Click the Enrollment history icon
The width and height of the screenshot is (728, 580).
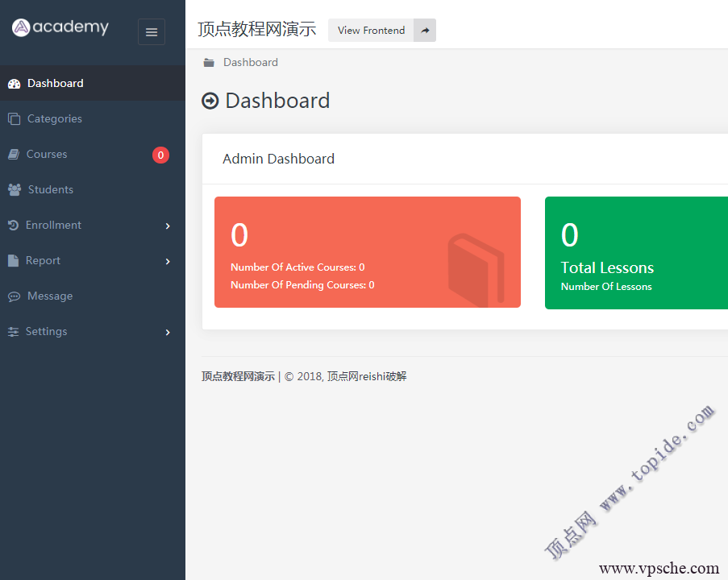point(13,226)
